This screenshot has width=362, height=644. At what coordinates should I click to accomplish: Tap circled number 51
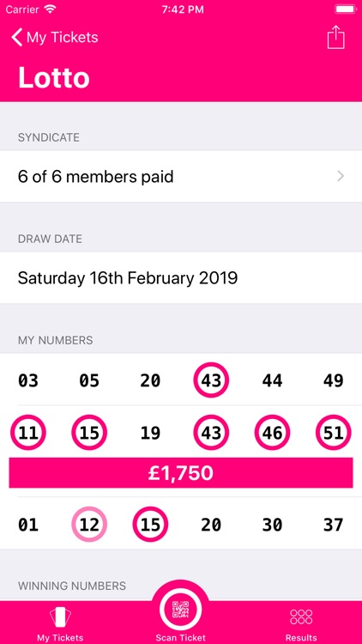(x=334, y=433)
